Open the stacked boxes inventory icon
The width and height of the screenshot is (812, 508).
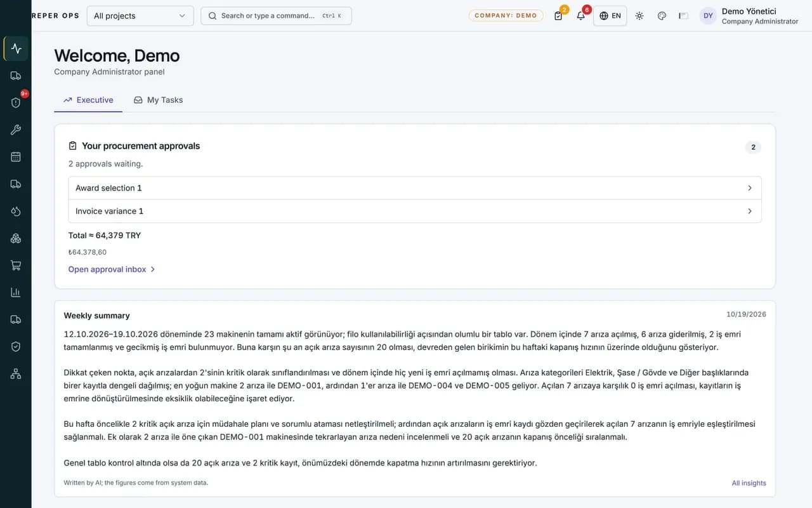[x=16, y=238]
